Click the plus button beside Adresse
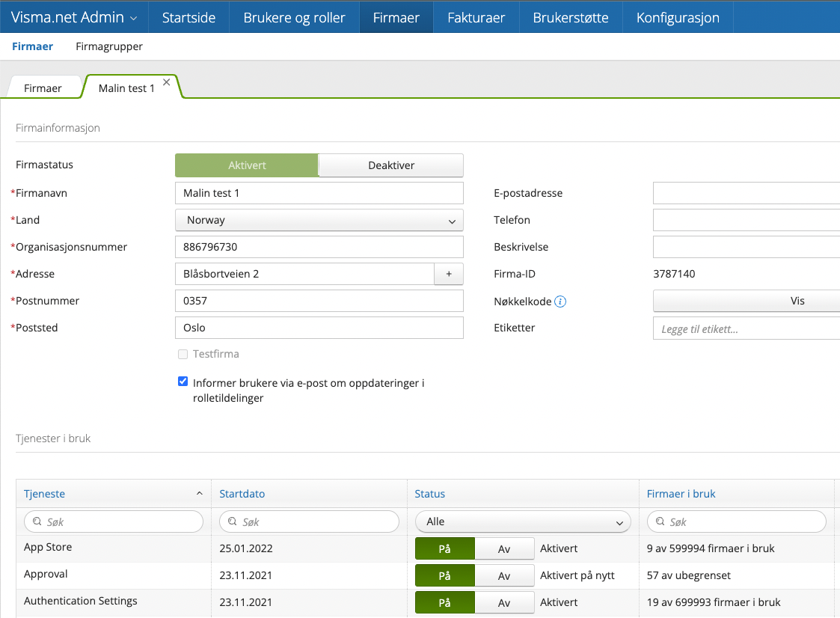This screenshot has height=618, width=840. coord(449,274)
